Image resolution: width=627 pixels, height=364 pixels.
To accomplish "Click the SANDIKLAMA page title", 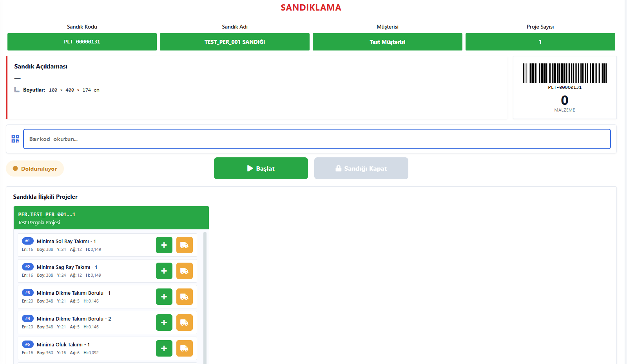I will (x=311, y=7).
